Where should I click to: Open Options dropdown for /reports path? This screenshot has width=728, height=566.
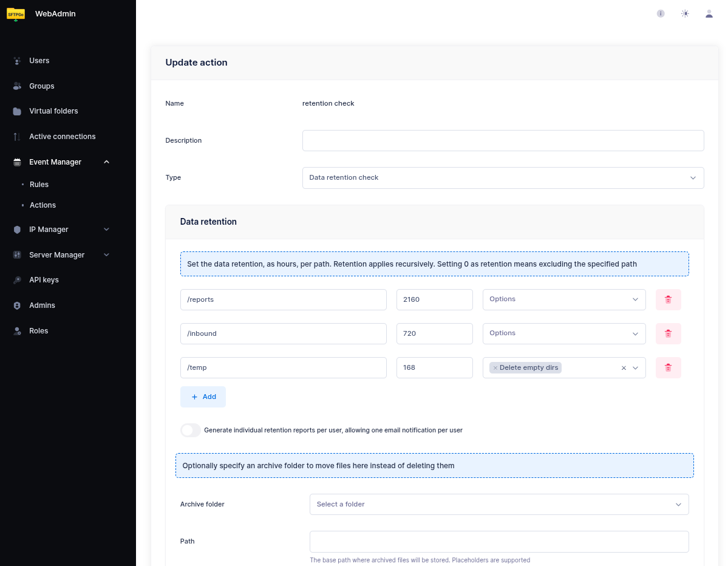[563, 299]
